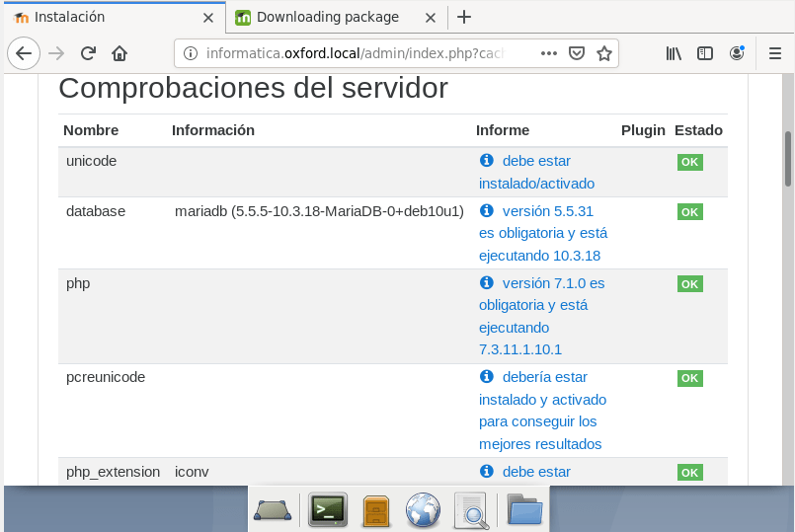
Task: Switch to the Downloading package tab
Action: click(327, 17)
